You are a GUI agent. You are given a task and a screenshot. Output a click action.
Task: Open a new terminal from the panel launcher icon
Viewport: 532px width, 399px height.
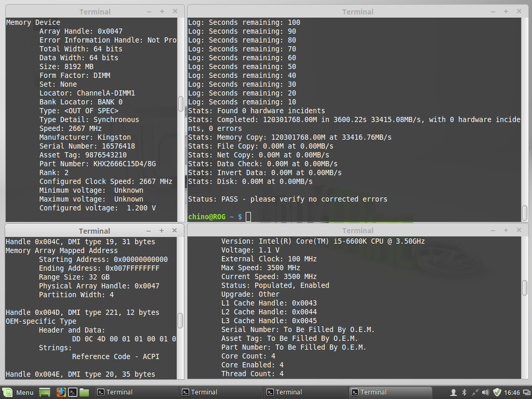72,392
